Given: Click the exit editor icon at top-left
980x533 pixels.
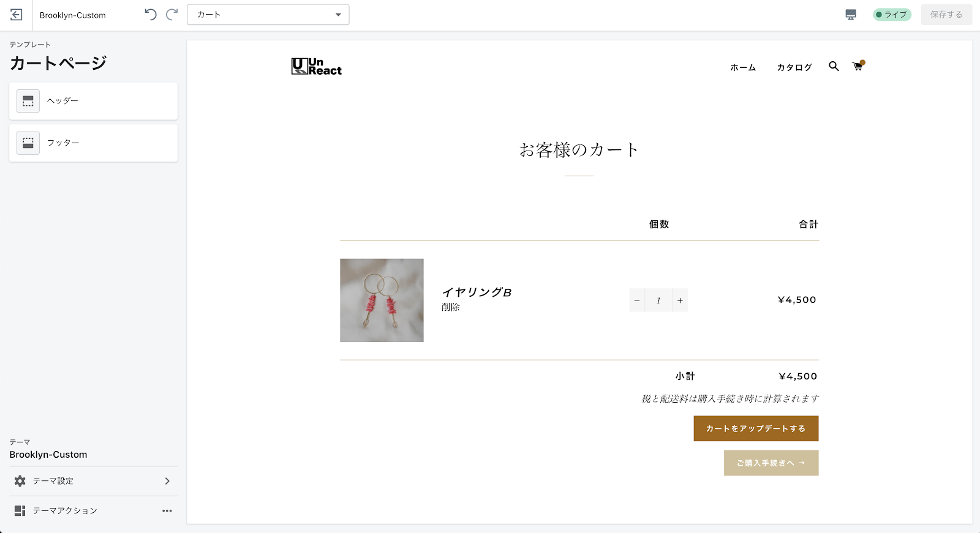Looking at the screenshot, I should tap(17, 15).
